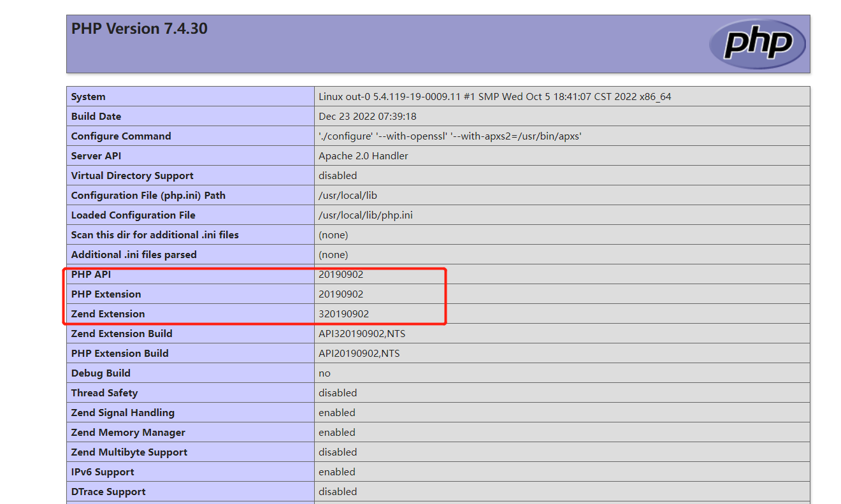This screenshot has height=504, width=841.
Task: Click disabled value for DTrace Support
Action: [x=338, y=492]
